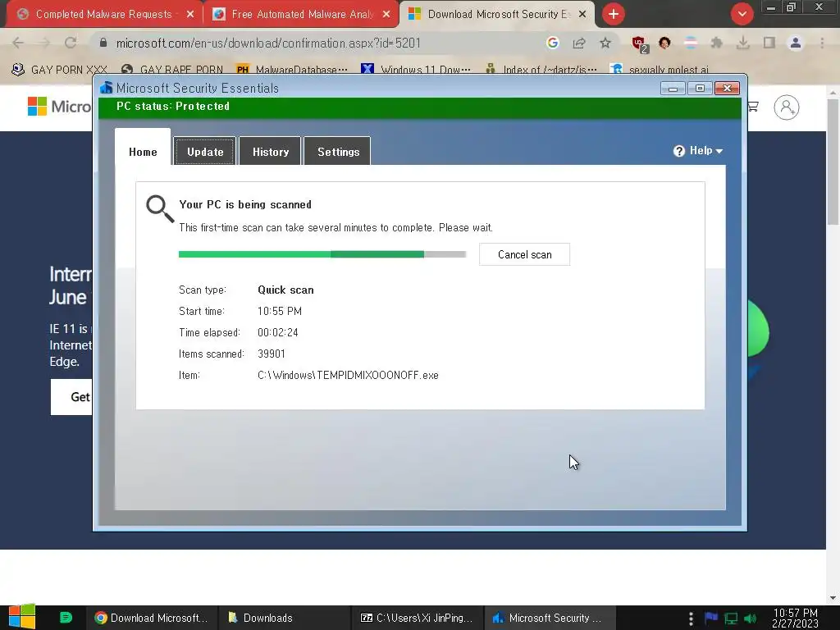The image size is (840, 630).
Task: Click the scanned item path text
Action: (x=348, y=375)
